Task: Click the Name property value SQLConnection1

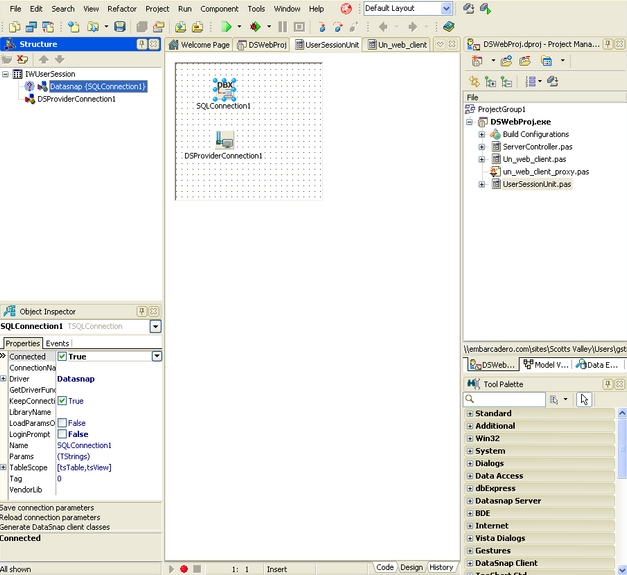Action: [84, 445]
